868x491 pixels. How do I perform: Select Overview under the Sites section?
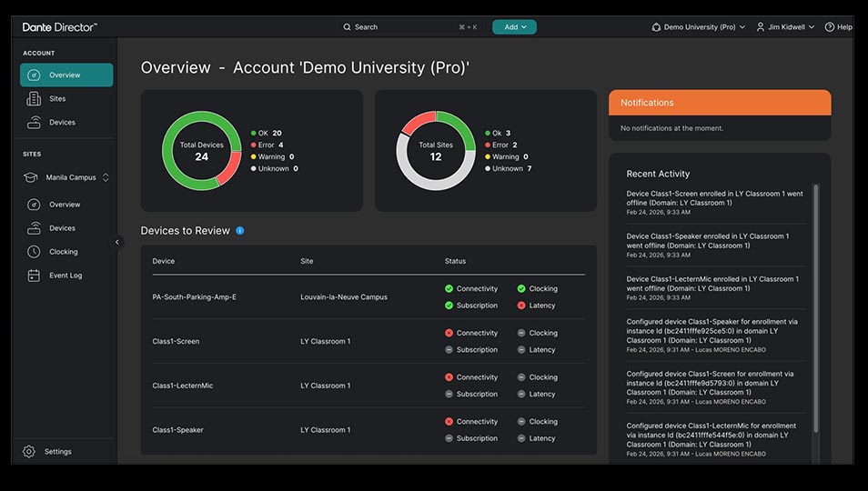point(65,205)
